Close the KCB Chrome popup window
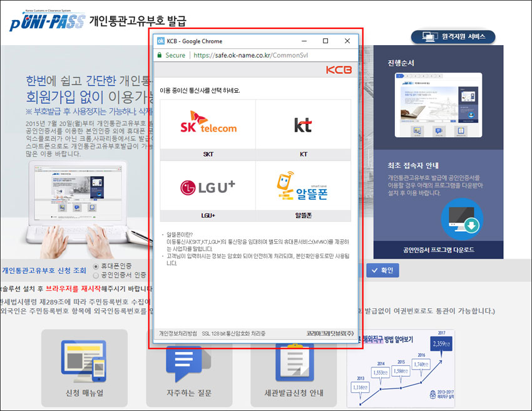Viewport: 532px width, 411px height. [347, 41]
